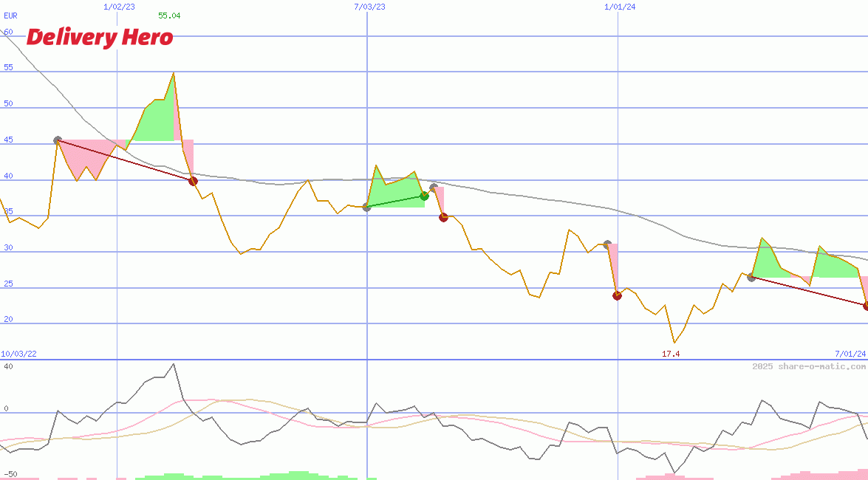Select the grey marker just before the 1/01/24 line
868x480 pixels.
coord(607,244)
